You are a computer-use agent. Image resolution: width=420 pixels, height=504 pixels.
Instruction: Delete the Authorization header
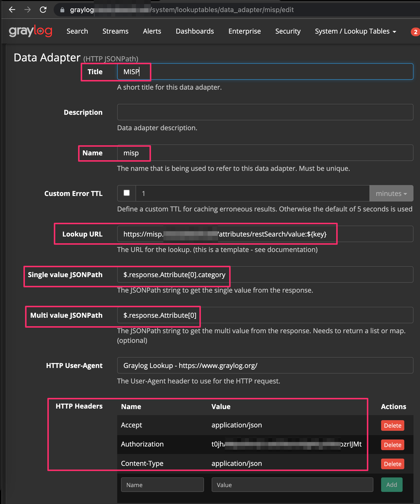pyautogui.click(x=392, y=445)
